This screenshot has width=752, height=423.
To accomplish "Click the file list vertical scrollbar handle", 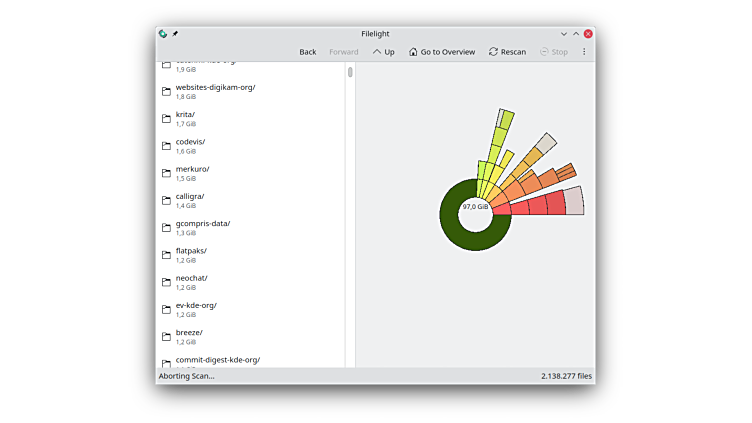I will tap(350, 72).
